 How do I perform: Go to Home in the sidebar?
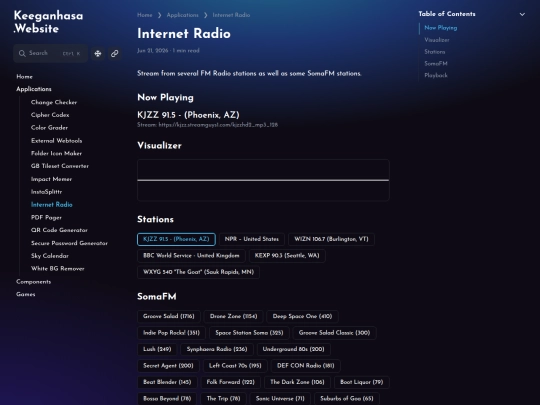(24, 76)
